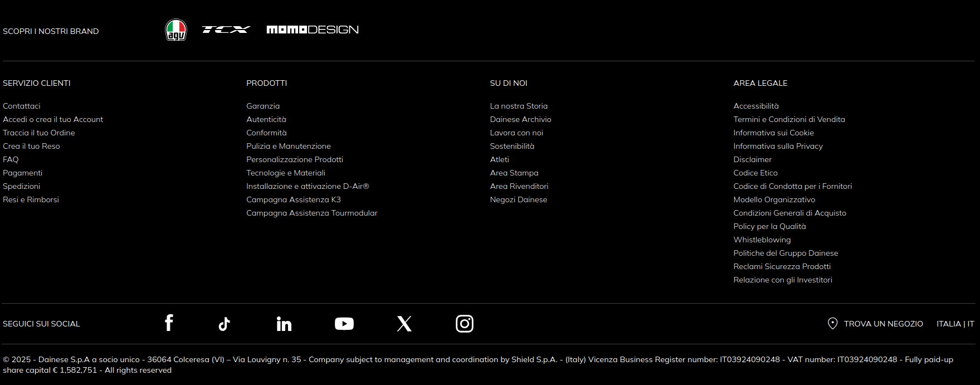980x385 pixels.
Task: Change country via ITALIA | IT selector
Action: coord(955,324)
